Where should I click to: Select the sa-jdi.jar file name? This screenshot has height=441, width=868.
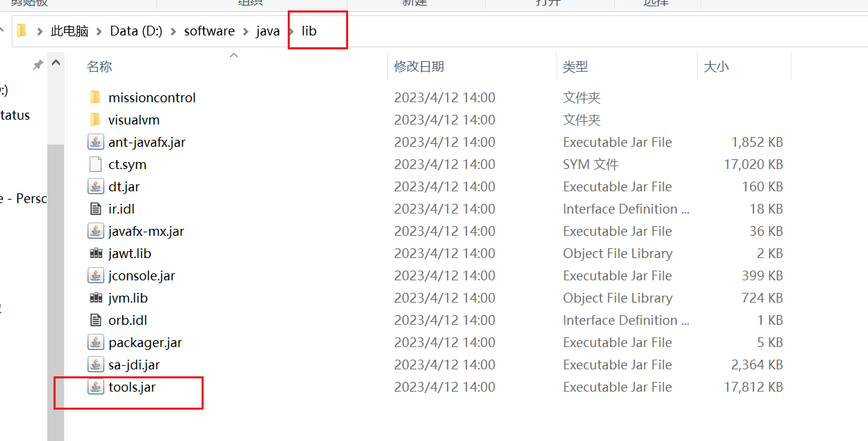(x=134, y=364)
